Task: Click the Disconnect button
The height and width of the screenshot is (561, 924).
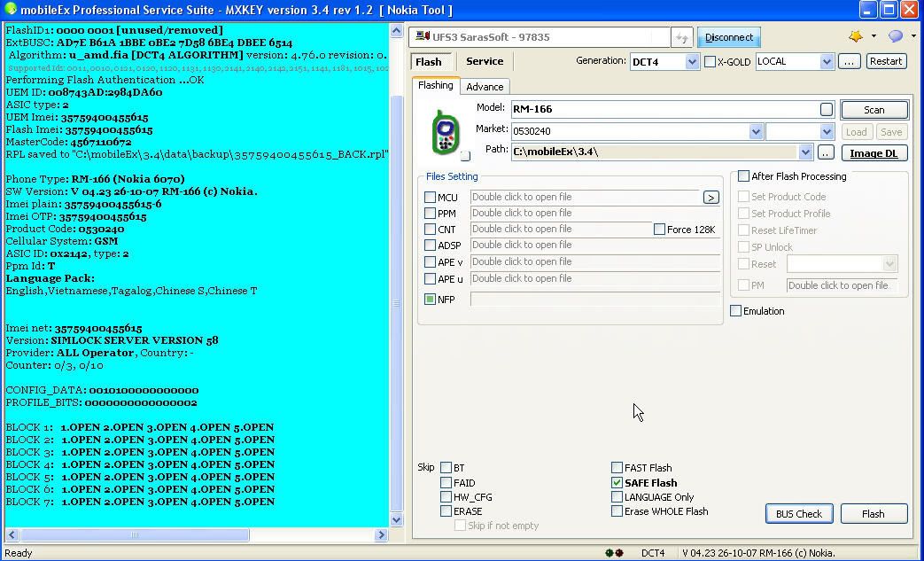Action: pos(729,37)
